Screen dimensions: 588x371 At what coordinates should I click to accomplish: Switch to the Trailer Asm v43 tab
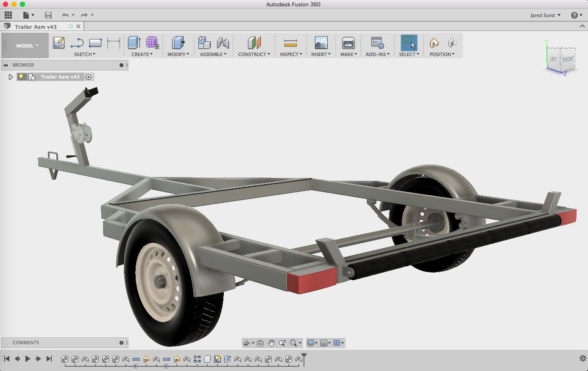[36, 27]
